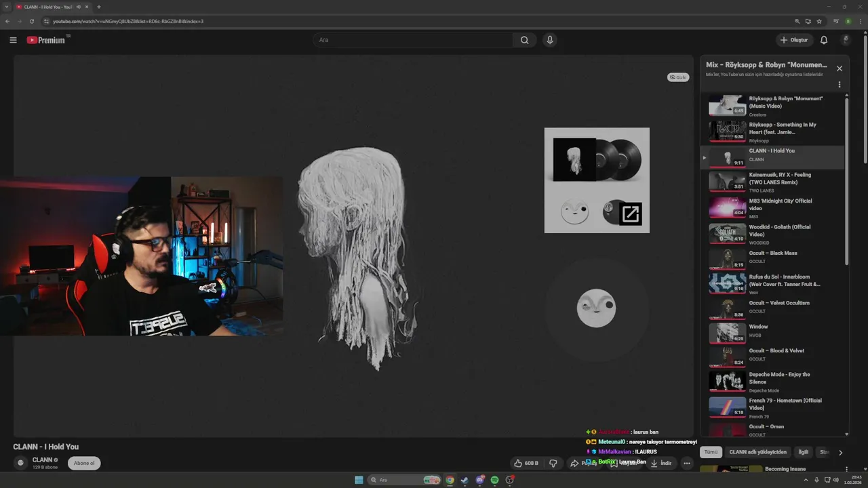Open Windows Start menu

359,480
